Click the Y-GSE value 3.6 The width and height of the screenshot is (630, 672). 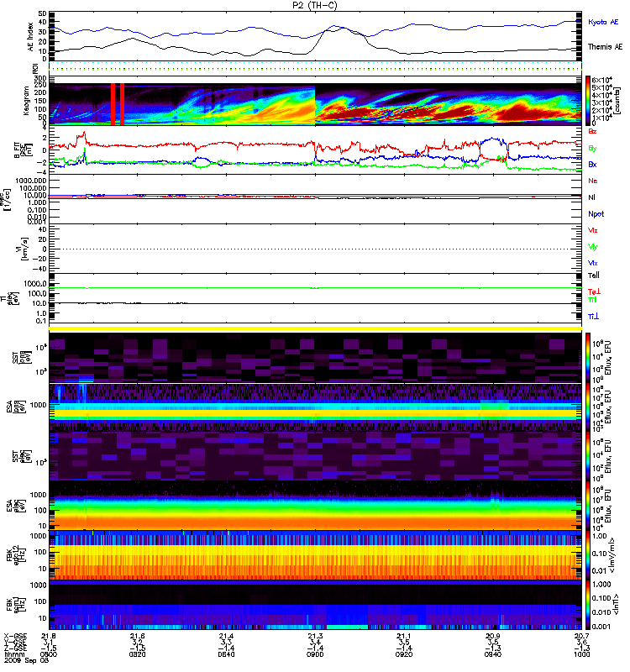click(x=581, y=643)
